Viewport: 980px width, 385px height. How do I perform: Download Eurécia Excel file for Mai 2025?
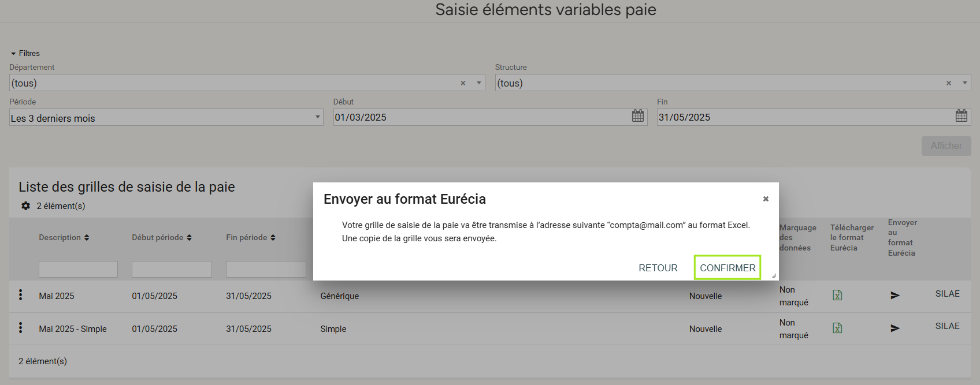click(837, 295)
